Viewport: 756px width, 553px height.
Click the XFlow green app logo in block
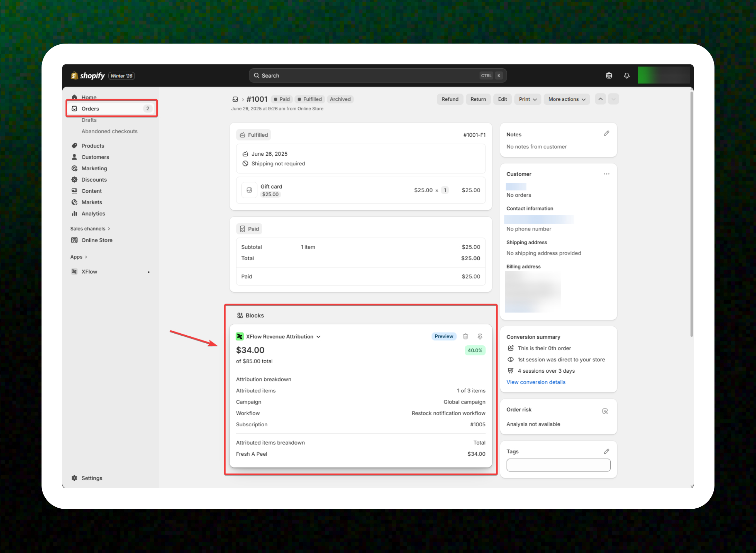[x=239, y=336]
